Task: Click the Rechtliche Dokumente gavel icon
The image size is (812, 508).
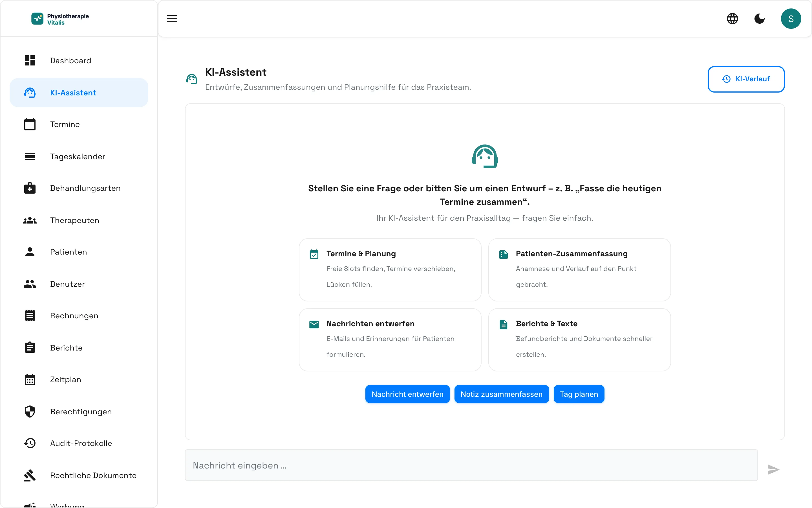Action: [x=30, y=476]
